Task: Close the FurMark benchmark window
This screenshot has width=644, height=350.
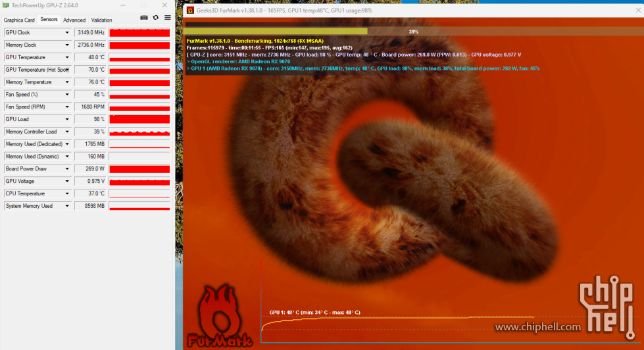Action: (x=638, y=11)
